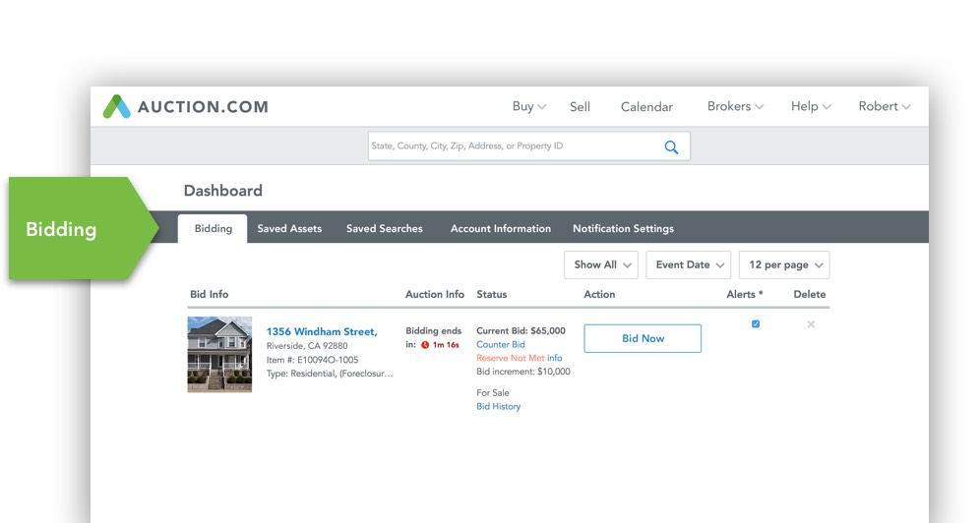Screen dimensions: 980x523
Task: Click the search magnifier icon
Action: point(671,147)
